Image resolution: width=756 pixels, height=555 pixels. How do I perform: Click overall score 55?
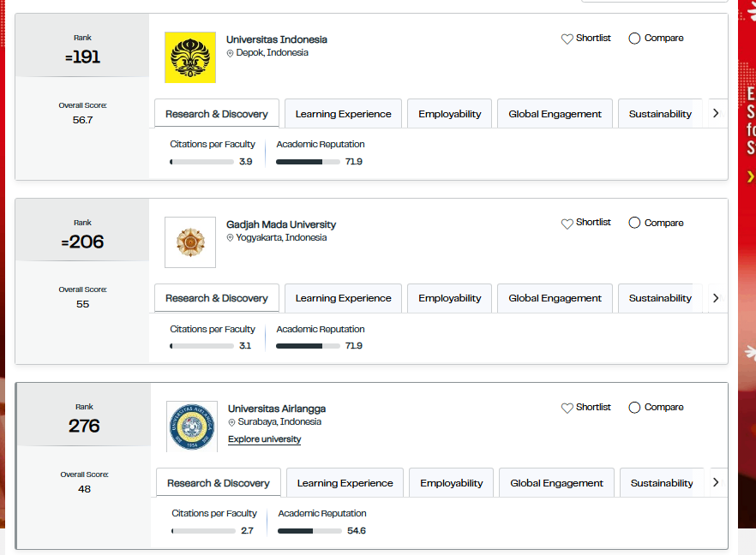click(x=82, y=305)
